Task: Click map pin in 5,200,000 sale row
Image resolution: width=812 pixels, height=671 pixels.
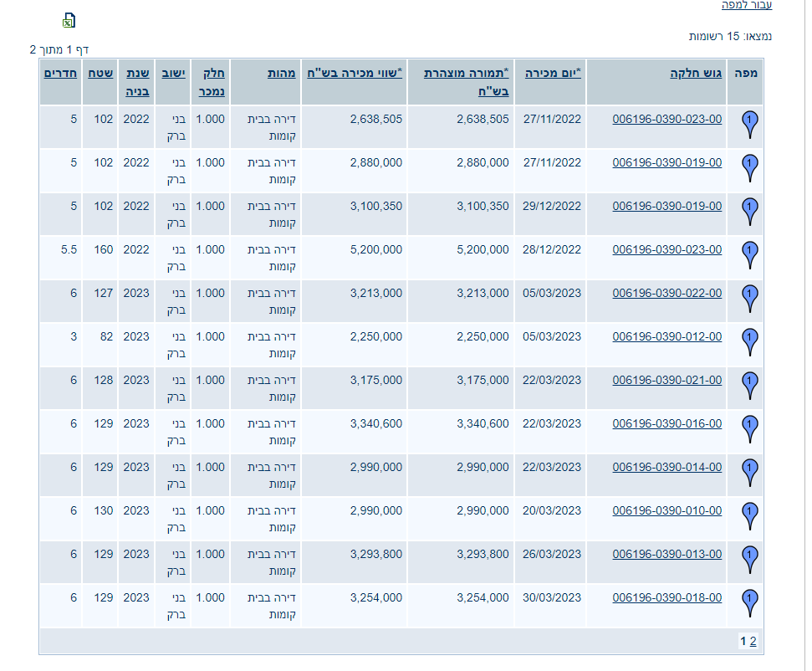Action: point(750,255)
